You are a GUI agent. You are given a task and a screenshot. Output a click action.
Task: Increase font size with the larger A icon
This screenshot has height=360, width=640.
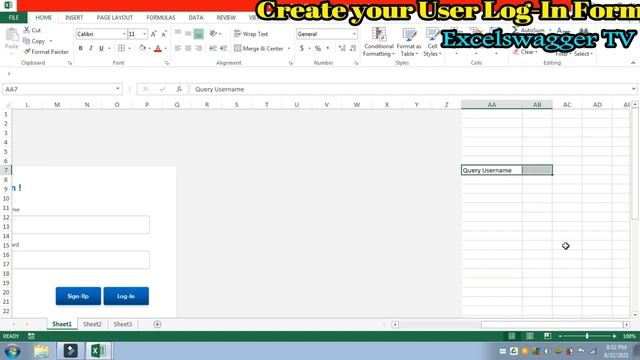(154, 34)
